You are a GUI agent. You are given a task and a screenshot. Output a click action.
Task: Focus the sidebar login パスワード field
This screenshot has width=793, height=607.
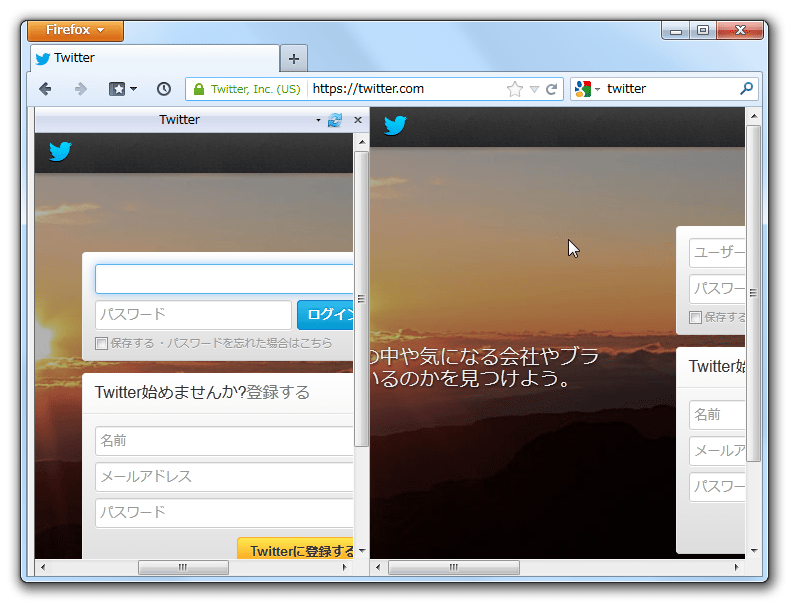193,315
